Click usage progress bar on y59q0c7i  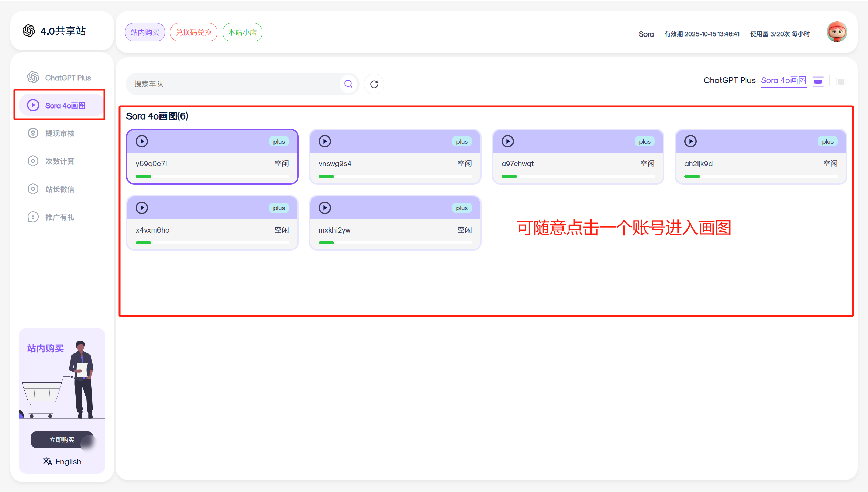click(212, 177)
